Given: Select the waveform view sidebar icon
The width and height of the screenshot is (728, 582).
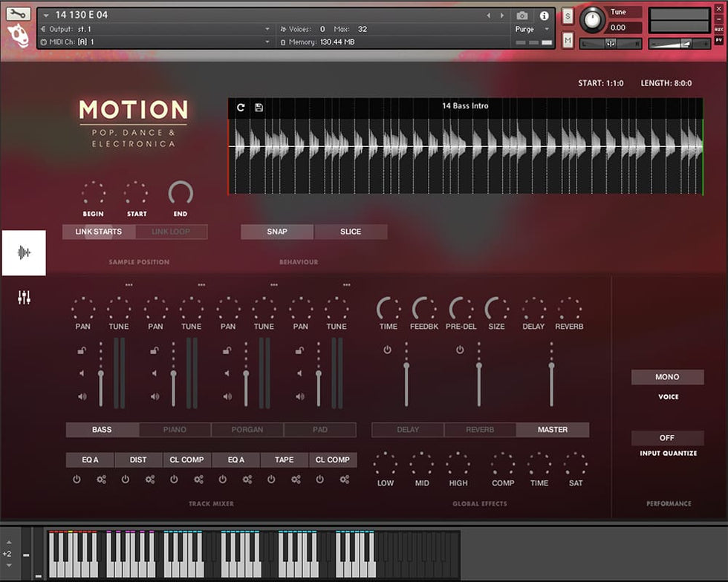Looking at the screenshot, I should [24, 253].
